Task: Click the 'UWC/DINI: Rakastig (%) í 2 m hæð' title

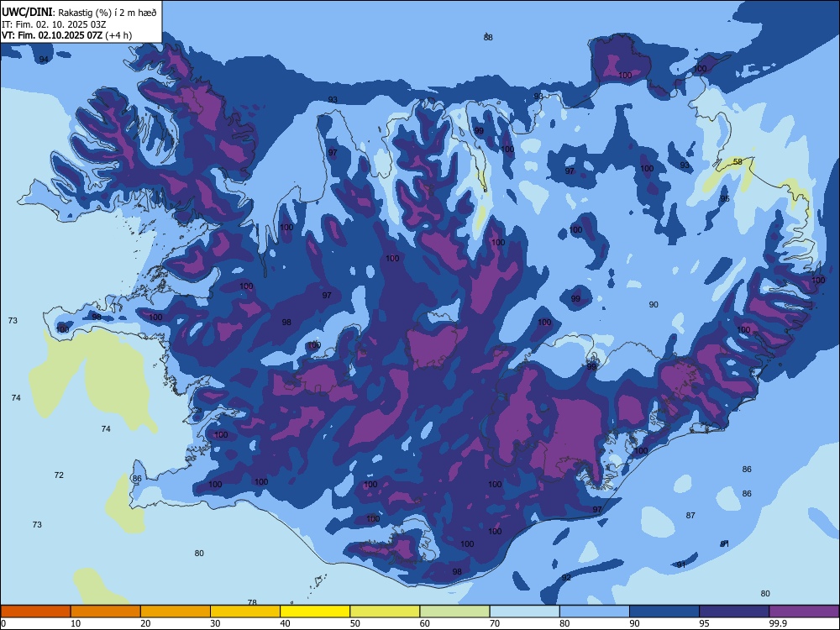Action: [x=79, y=13]
